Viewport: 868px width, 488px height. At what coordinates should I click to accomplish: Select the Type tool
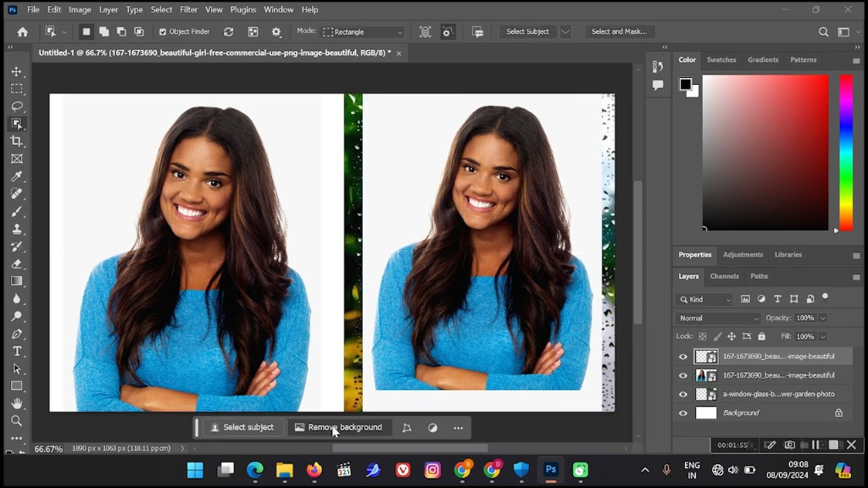[17, 352]
